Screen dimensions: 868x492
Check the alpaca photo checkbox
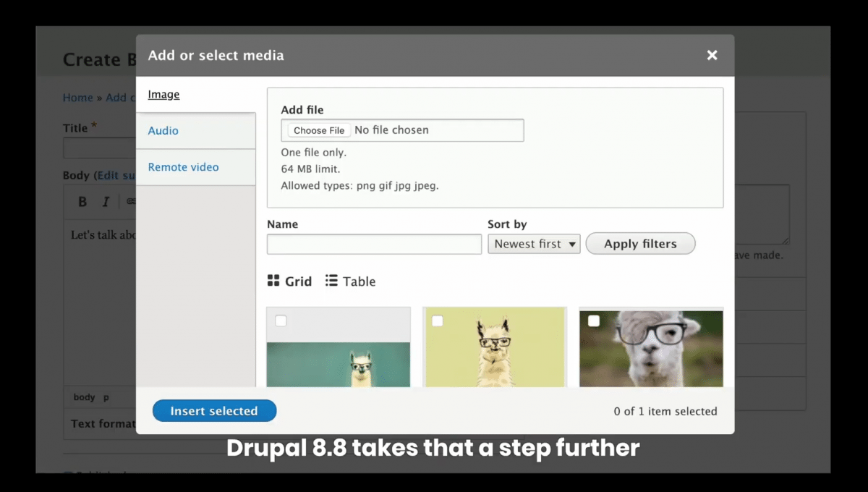[594, 321]
